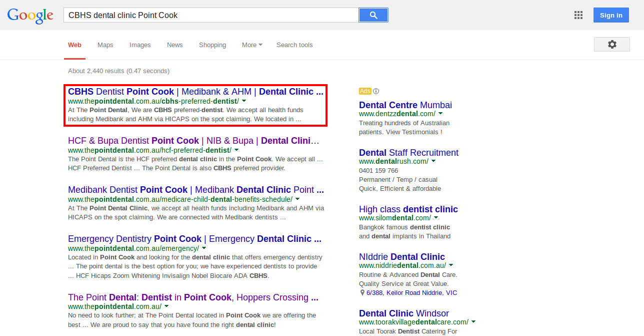Open NIddrie Dental Clinic ad
This screenshot has width=644, height=336.
[402, 257]
